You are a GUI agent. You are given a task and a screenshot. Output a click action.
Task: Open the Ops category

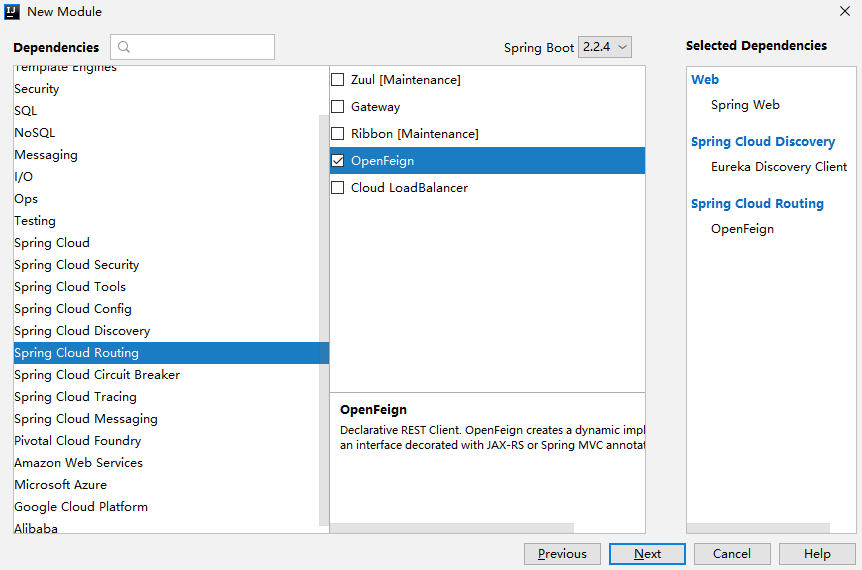(171, 198)
